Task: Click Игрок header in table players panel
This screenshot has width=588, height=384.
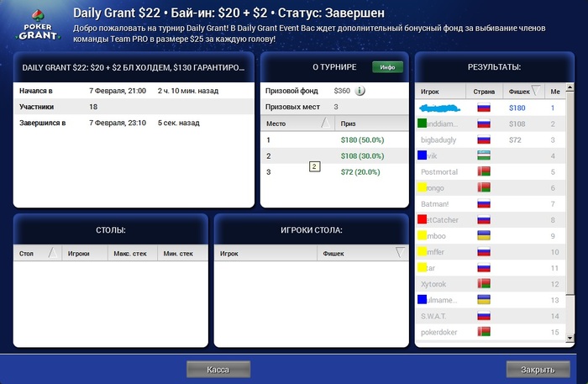Action: 228,254
